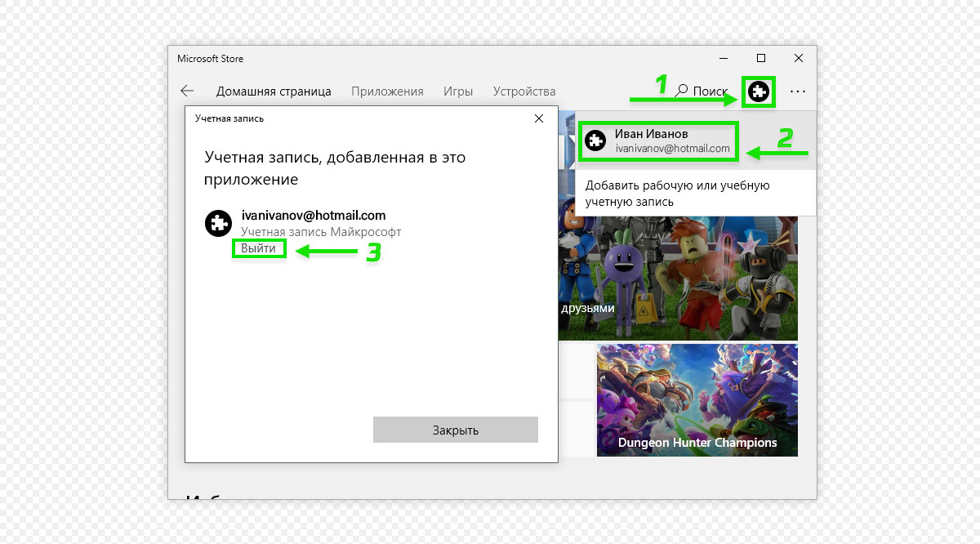
Task: Close the Учетная запись dialog with X
Action: 538,118
